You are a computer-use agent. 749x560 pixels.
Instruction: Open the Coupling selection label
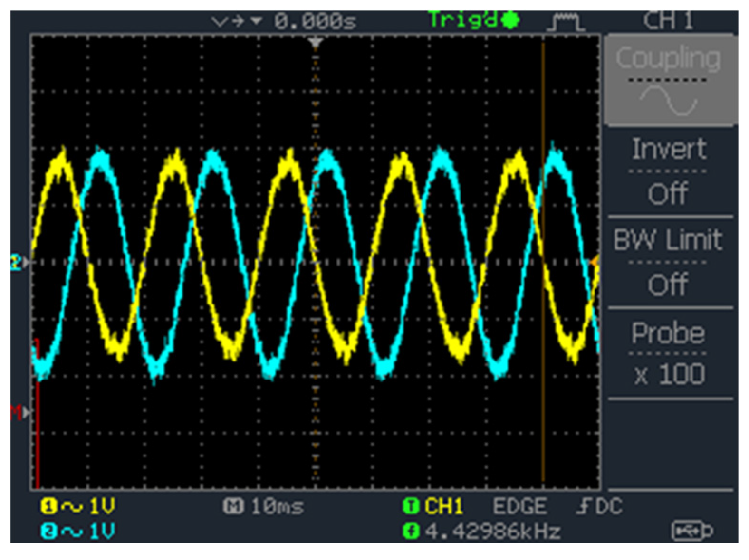[668, 58]
